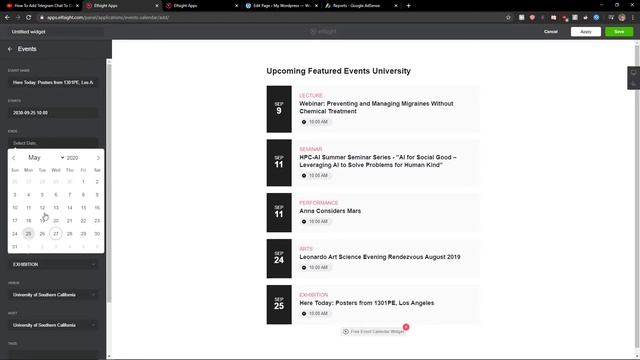Click the browser address bar

pos(269,18)
